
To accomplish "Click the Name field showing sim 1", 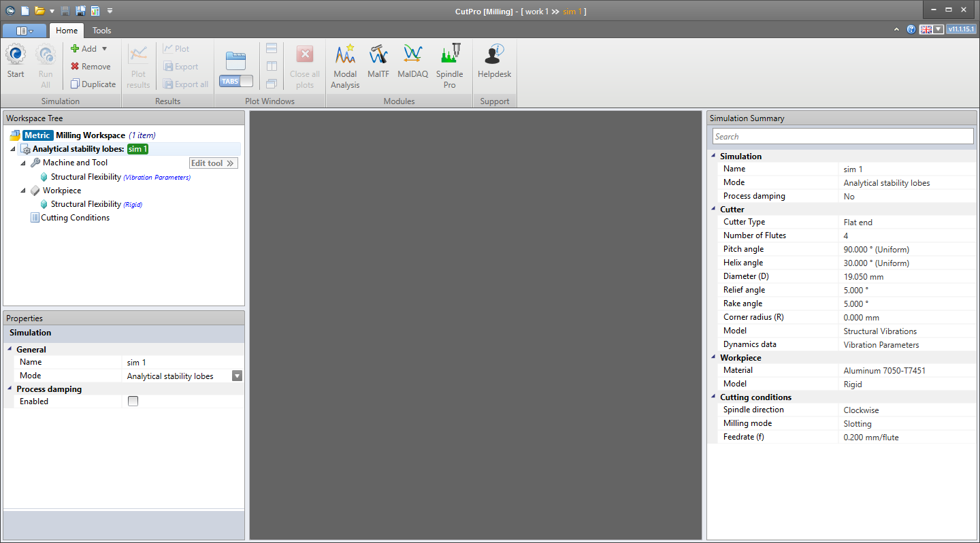I will pos(182,363).
